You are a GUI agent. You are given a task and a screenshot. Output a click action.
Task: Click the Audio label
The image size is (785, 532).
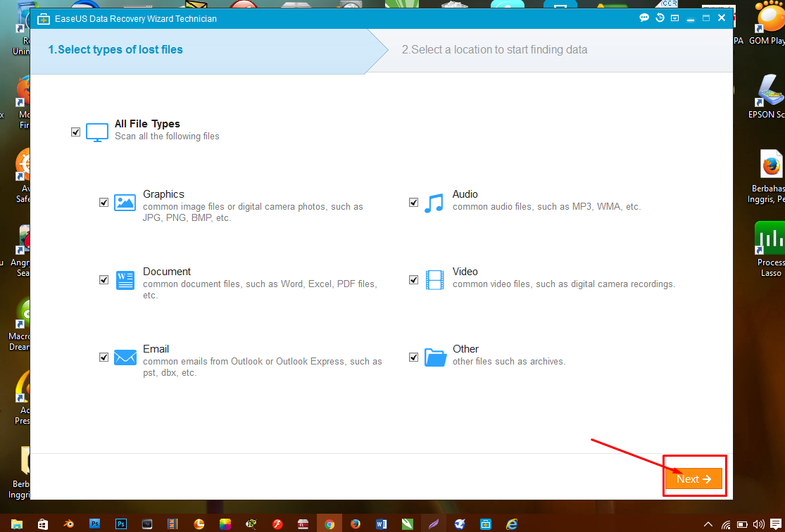tap(465, 194)
